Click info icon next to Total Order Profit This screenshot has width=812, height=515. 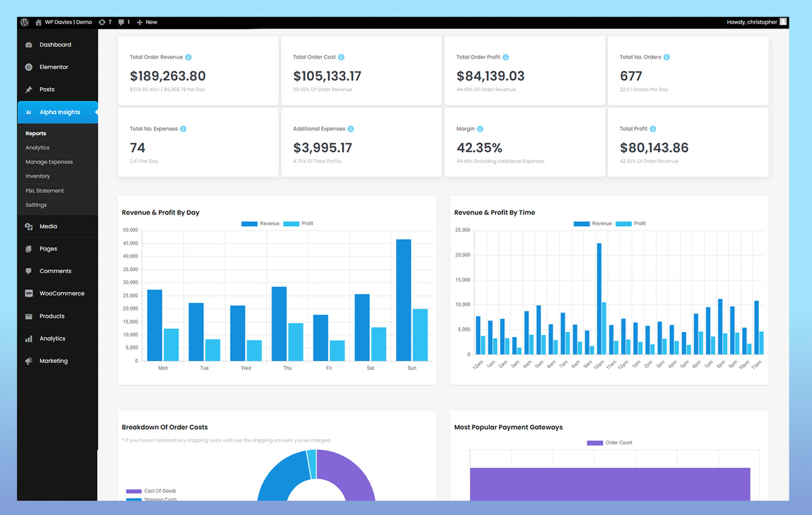pos(506,57)
